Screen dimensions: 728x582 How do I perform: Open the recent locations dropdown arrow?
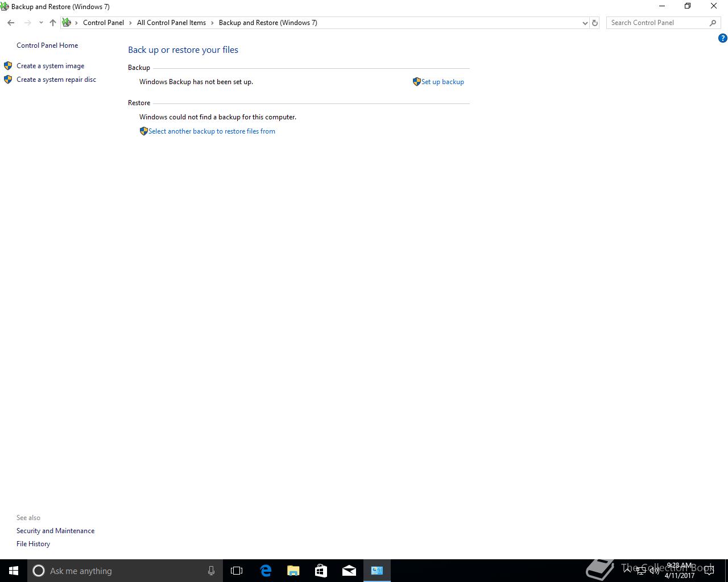(41, 23)
